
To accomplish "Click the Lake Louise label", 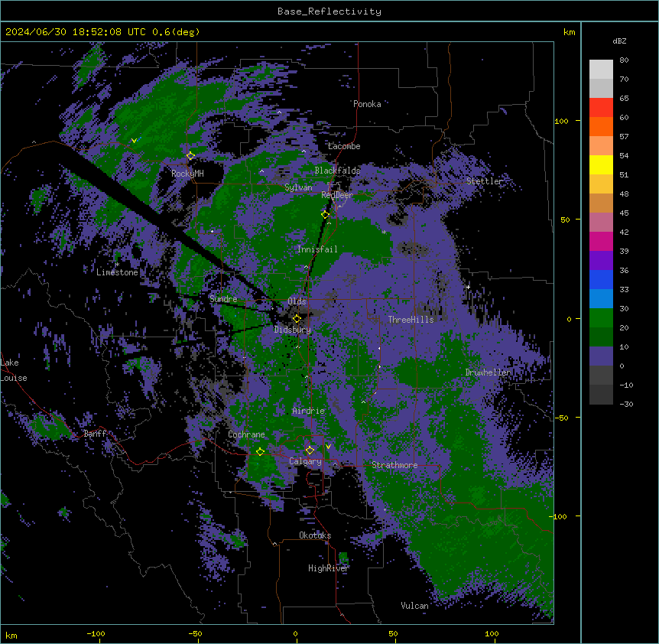I will point(14,370).
